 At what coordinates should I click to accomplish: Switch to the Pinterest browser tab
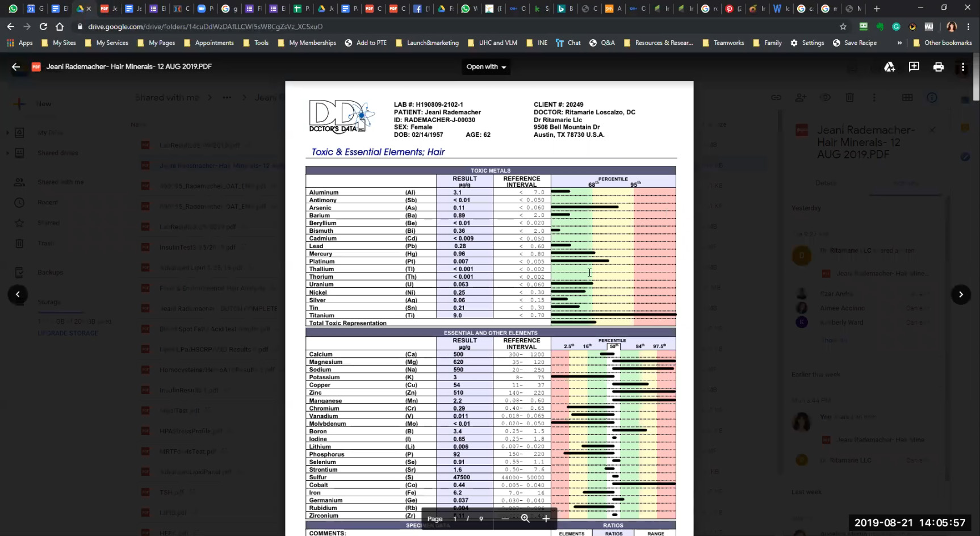(733, 9)
